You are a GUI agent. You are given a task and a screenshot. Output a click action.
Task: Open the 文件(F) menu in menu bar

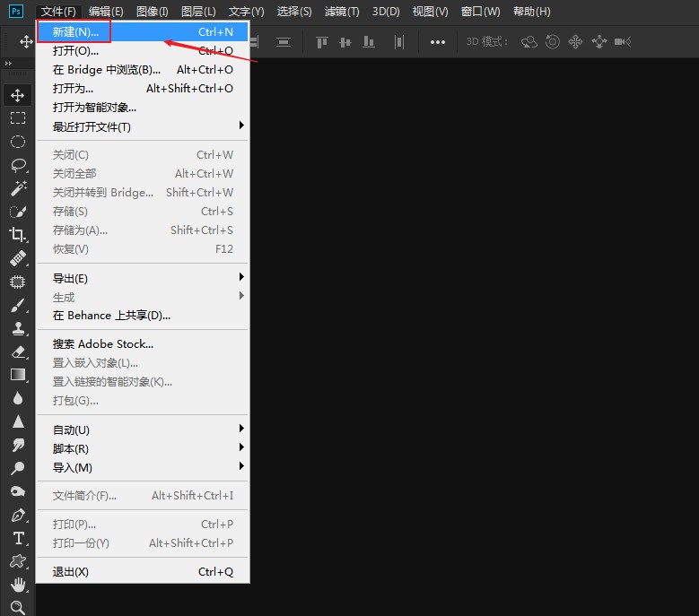coord(58,11)
